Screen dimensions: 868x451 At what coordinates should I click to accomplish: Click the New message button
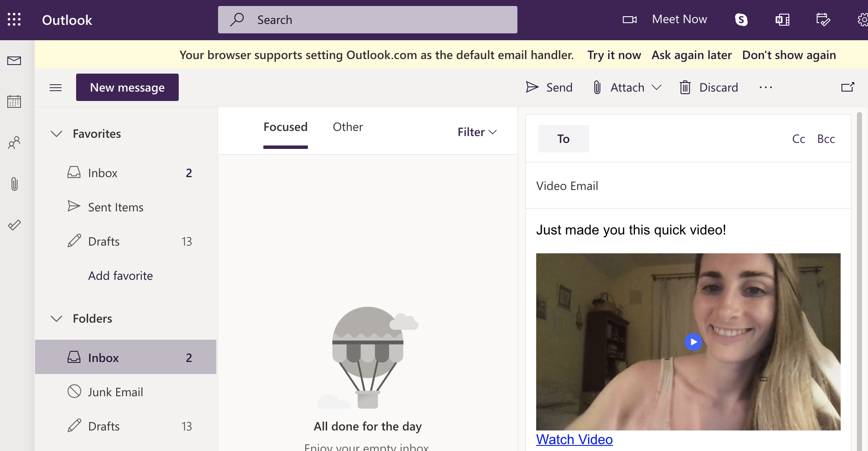[127, 87]
